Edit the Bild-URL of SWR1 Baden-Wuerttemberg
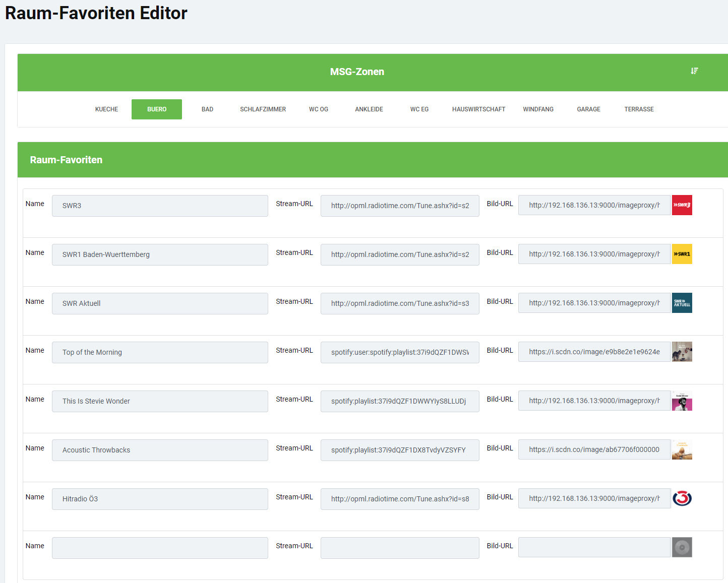The width and height of the screenshot is (728, 583). (x=594, y=254)
